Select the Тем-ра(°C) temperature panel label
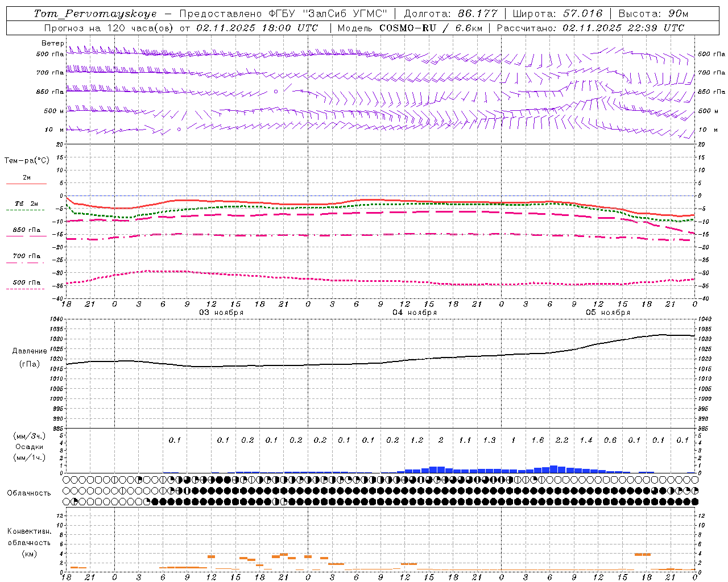 pyautogui.click(x=27, y=161)
